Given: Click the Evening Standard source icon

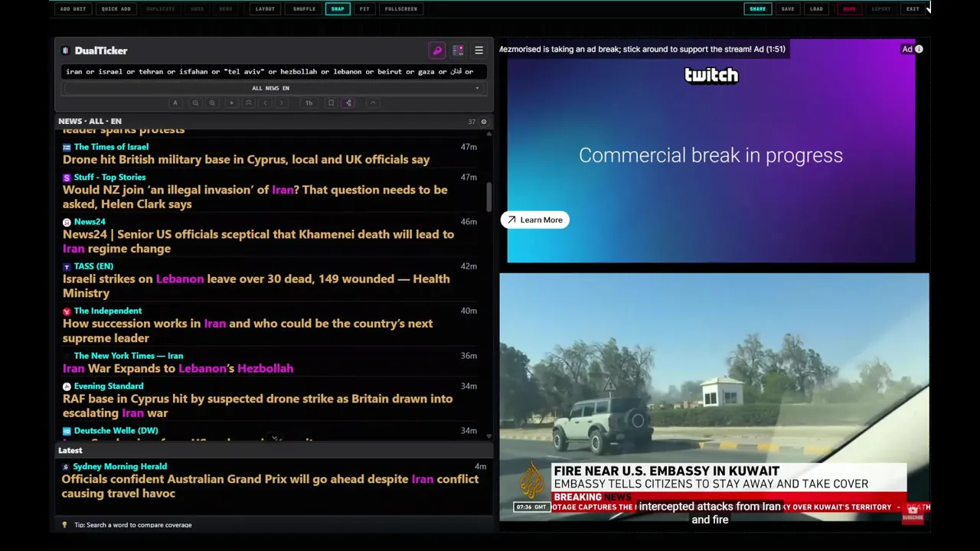Looking at the screenshot, I should [67, 386].
